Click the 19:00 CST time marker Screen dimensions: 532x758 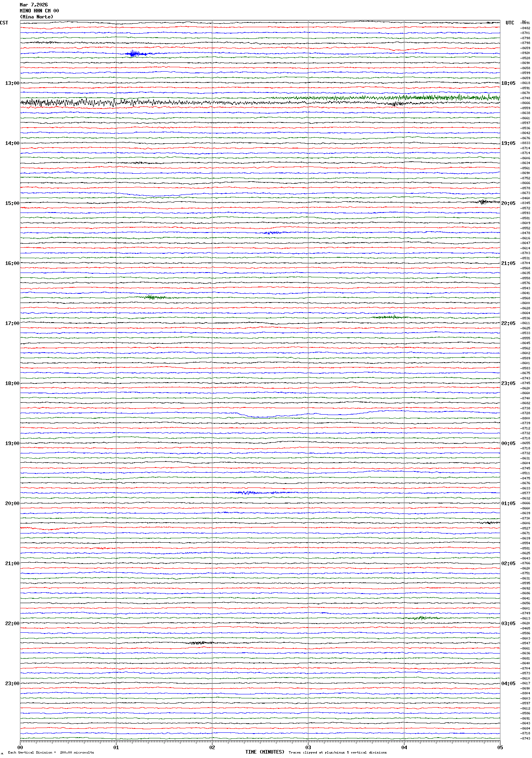pyautogui.click(x=12, y=443)
